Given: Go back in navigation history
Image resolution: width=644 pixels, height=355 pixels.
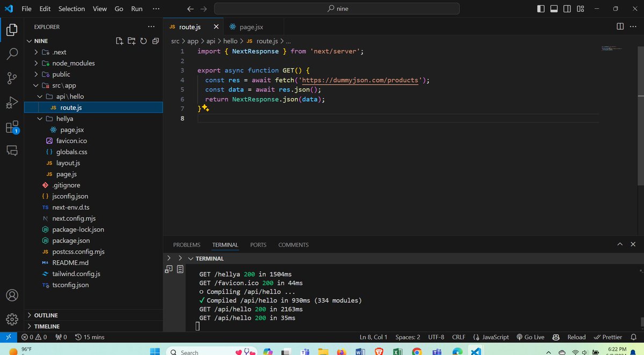Looking at the screenshot, I should coord(190,9).
